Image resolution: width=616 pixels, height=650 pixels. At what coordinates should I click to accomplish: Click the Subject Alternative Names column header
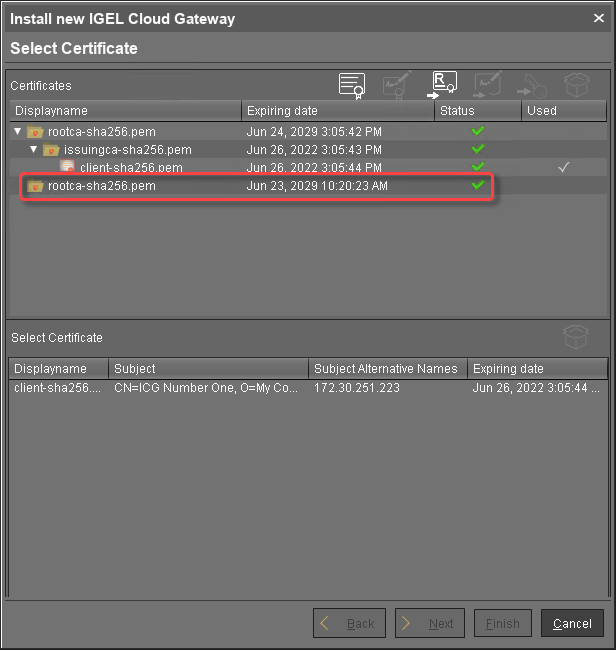[x=387, y=369]
